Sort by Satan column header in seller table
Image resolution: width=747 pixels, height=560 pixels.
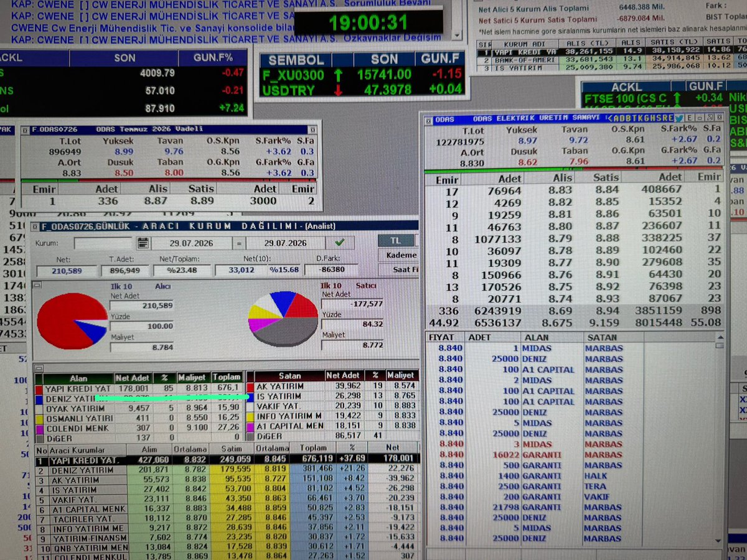[x=290, y=376]
